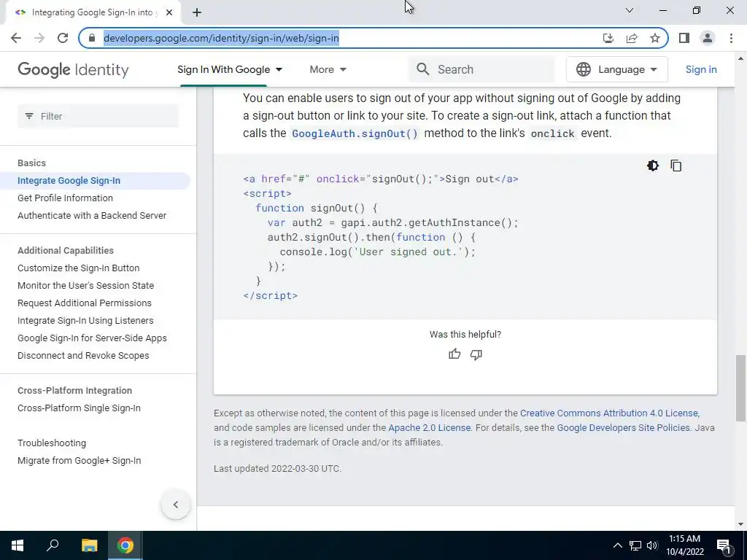Reload the current page
Viewport: 747px width, 560px height.
coord(63,38)
